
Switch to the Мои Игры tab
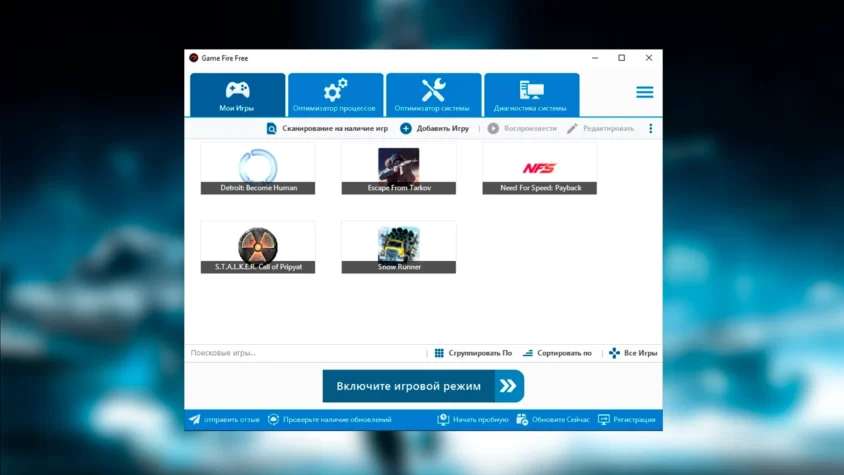[237, 95]
